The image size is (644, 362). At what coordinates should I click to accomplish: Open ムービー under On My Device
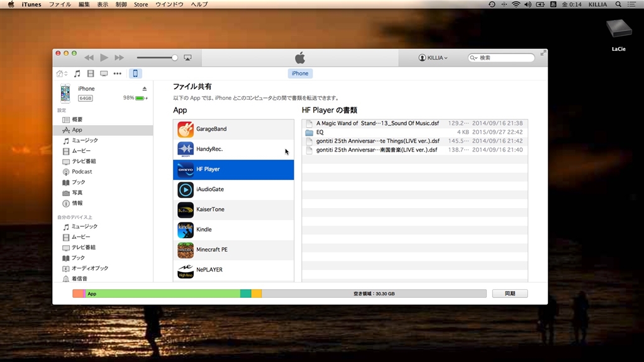tap(103, 237)
